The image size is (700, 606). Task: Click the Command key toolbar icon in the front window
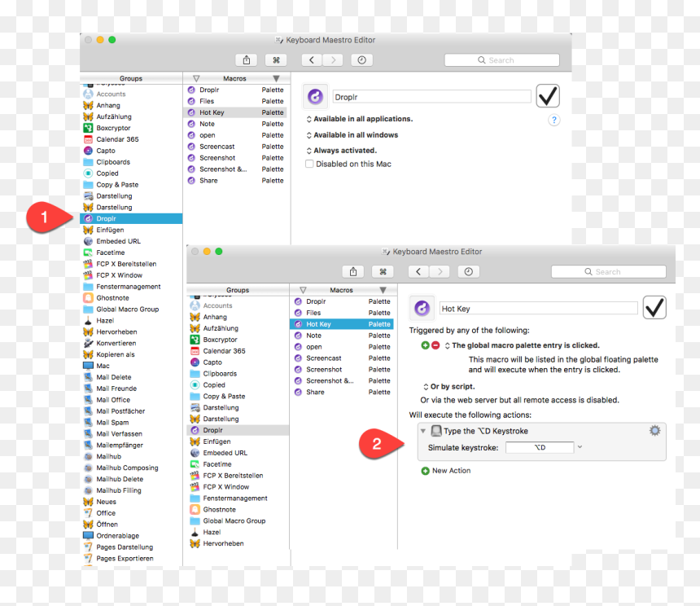tap(383, 271)
